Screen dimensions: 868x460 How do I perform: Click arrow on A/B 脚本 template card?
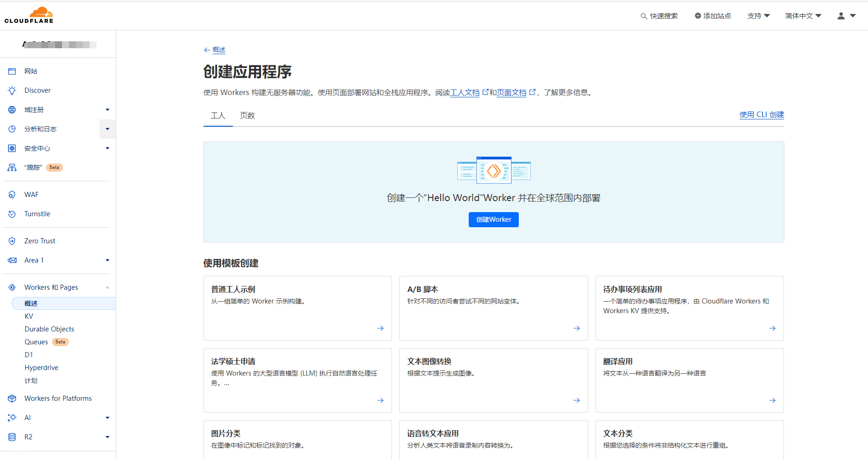click(x=577, y=328)
